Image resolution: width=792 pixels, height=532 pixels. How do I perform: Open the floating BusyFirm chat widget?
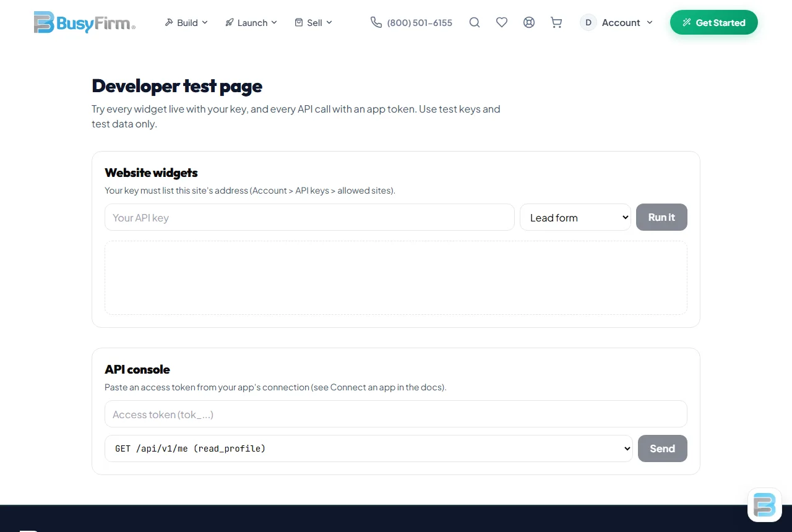[765, 505]
